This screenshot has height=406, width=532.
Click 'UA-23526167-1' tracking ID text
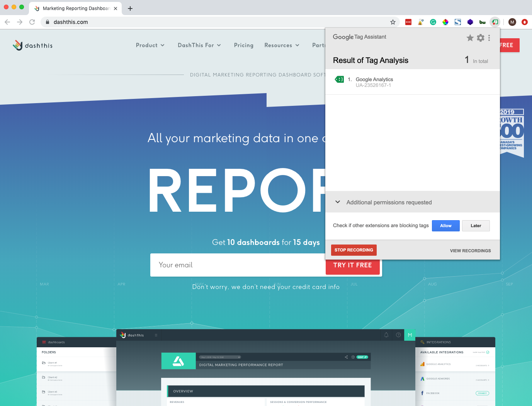pyautogui.click(x=373, y=85)
